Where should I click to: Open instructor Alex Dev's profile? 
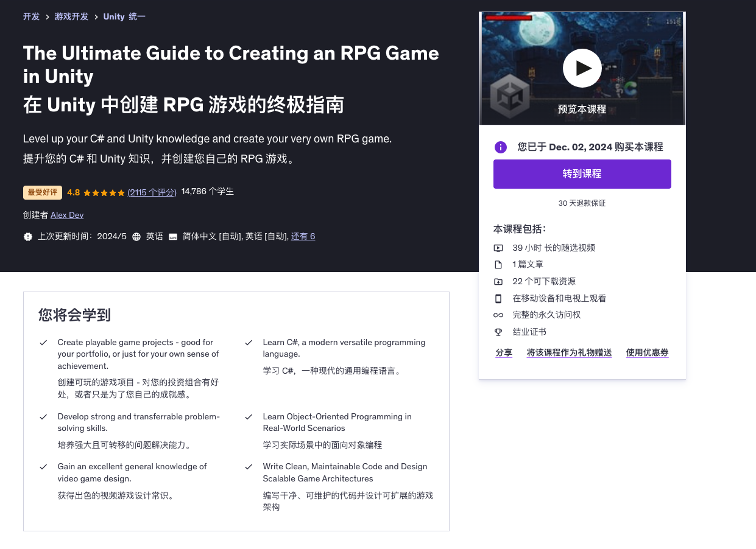[x=67, y=215]
